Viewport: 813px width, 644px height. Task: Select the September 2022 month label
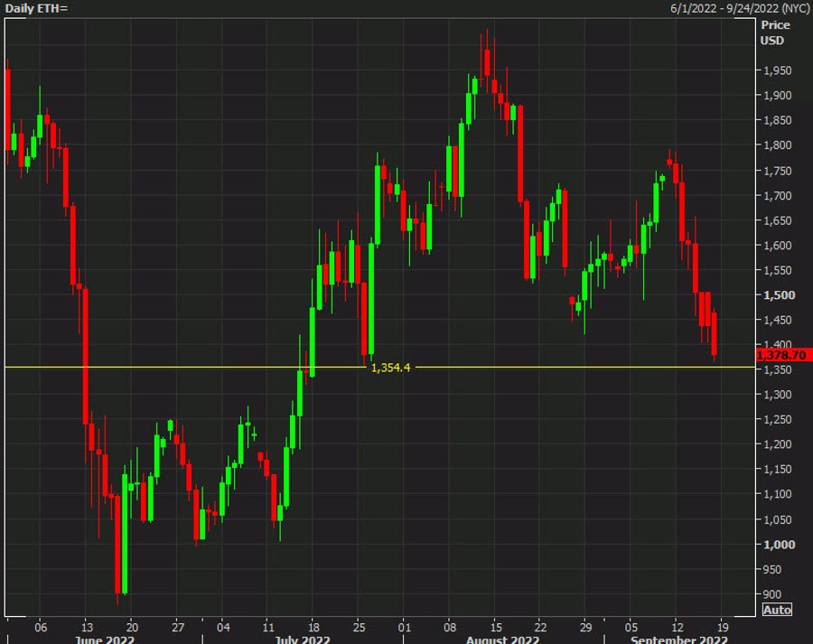pos(680,639)
